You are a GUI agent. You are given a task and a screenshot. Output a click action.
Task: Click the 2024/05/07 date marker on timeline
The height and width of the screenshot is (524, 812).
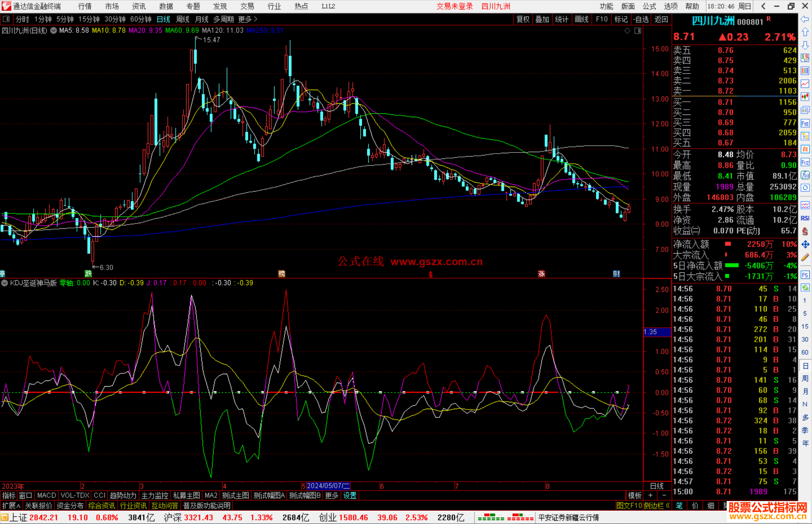[328, 486]
